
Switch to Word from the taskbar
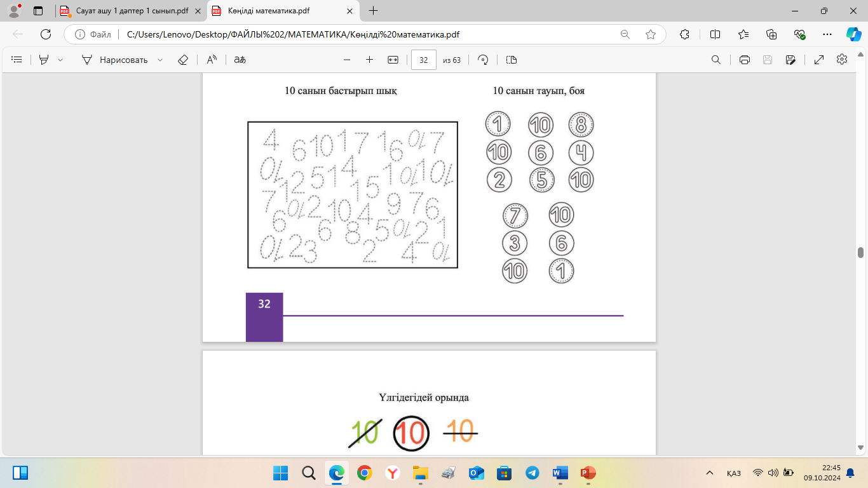pyautogui.click(x=560, y=473)
